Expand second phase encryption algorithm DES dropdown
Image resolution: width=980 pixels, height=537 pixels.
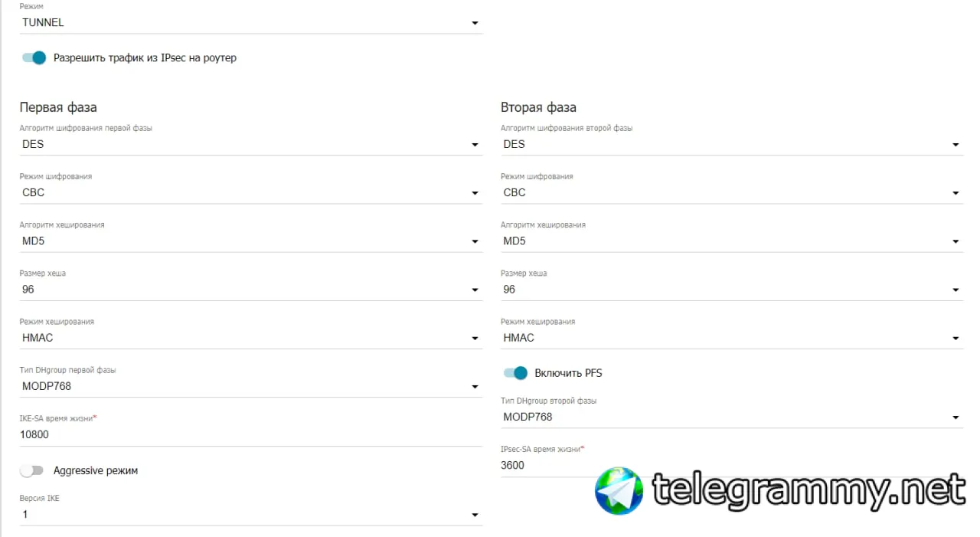click(x=732, y=145)
